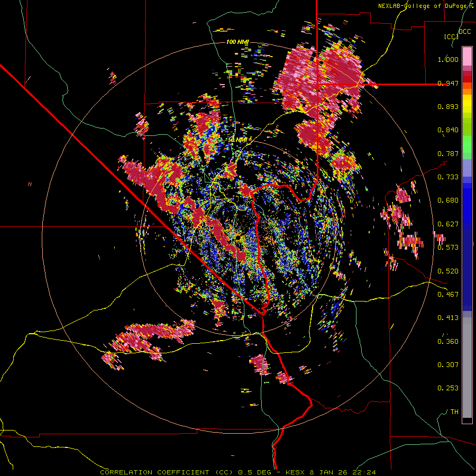Viewport: 476px width, 476px height.
Task: Click the Correlation Coefficient caption at bottom
Action: (237, 472)
